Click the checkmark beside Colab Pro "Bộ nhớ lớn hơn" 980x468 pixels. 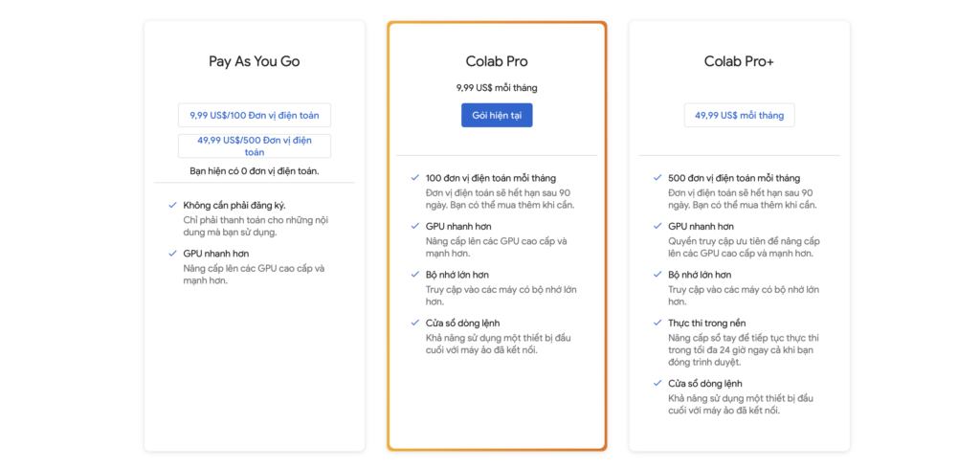pyautogui.click(x=414, y=275)
